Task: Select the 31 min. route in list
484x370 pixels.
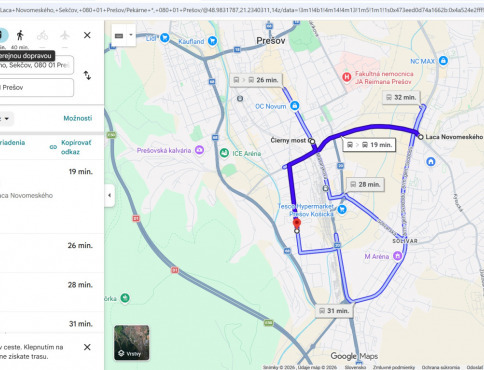Action: (x=52, y=322)
